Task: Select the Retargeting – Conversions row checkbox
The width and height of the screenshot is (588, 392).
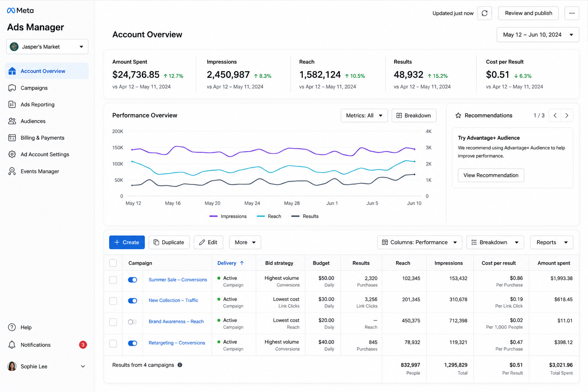Action: click(x=113, y=343)
